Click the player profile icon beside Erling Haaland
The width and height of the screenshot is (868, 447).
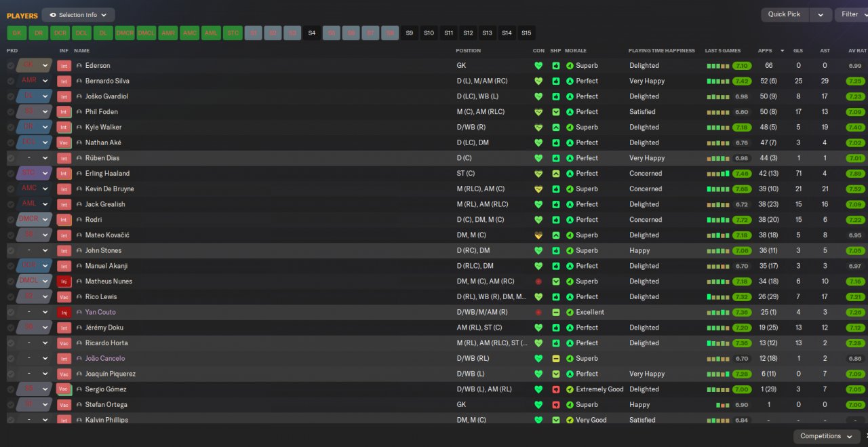(x=79, y=174)
